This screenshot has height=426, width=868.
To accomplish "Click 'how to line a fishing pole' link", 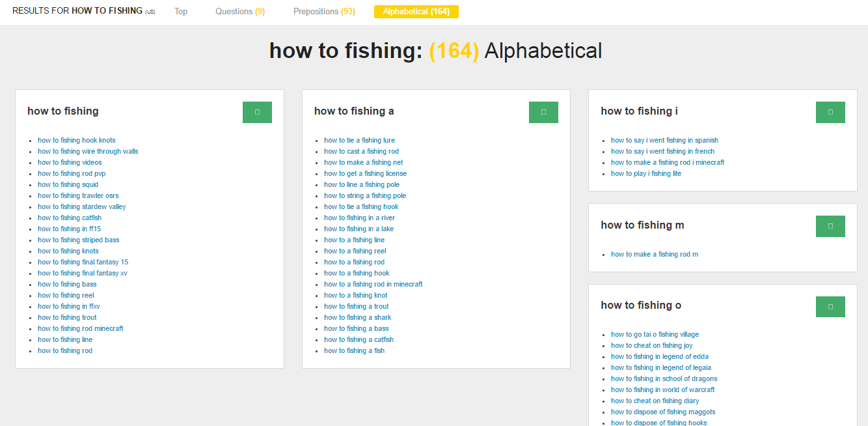I will click(x=362, y=184).
